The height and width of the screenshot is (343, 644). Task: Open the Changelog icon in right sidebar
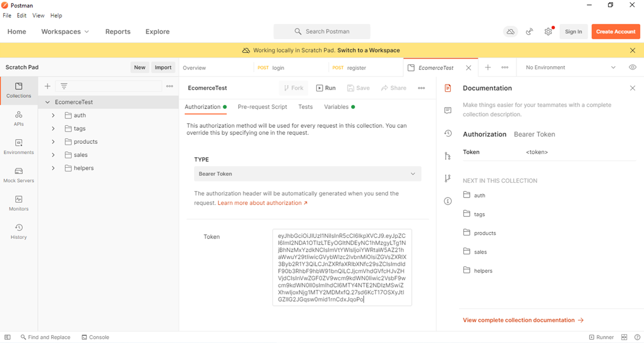pos(448,133)
